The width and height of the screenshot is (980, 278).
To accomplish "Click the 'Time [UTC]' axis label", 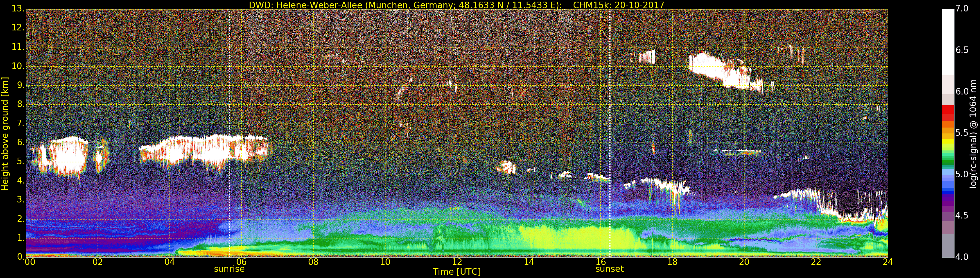I will click(457, 272).
